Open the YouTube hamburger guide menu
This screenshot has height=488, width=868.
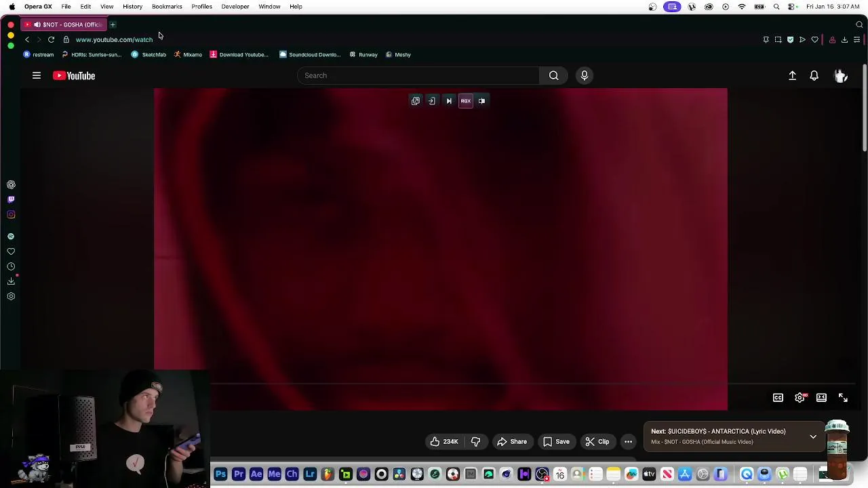pyautogui.click(x=37, y=76)
